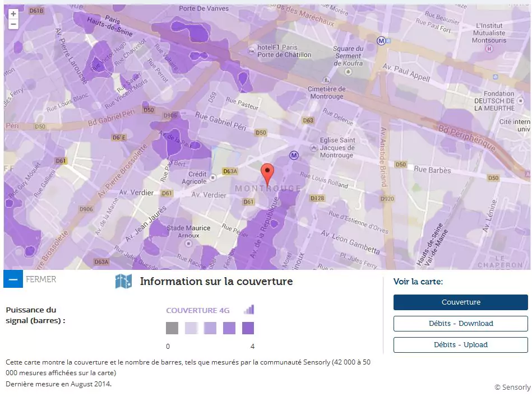Click the Institut Mutualiste Montsouris hospital marker
This screenshot has width=532, height=397.
point(488,49)
